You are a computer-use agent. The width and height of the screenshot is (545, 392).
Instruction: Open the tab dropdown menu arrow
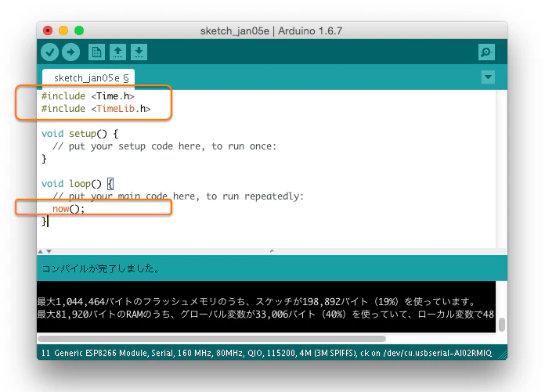point(489,77)
